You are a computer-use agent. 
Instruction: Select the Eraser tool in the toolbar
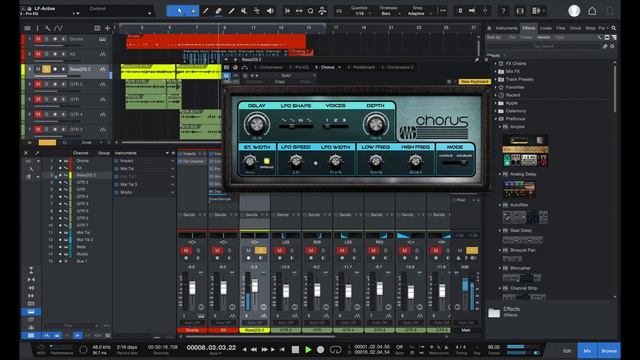(218, 11)
